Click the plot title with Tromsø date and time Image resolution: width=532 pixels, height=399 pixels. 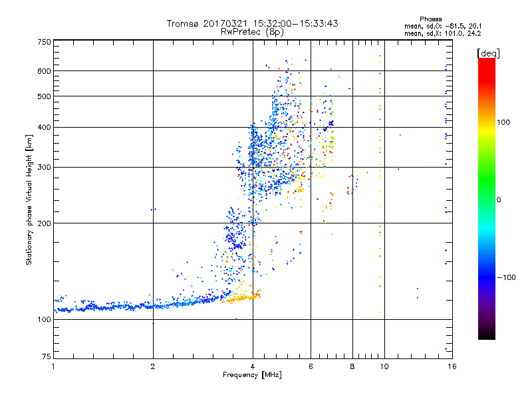[x=253, y=23]
